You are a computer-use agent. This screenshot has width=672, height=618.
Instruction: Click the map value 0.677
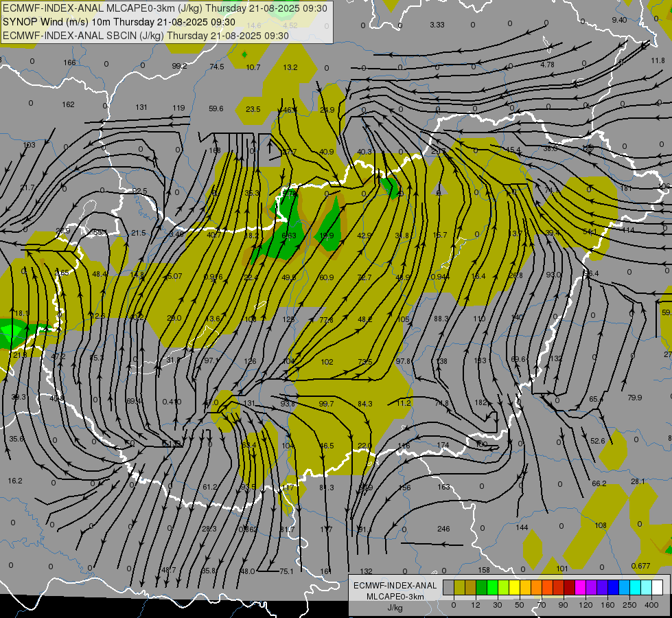pyautogui.click(x=640, y=566)
